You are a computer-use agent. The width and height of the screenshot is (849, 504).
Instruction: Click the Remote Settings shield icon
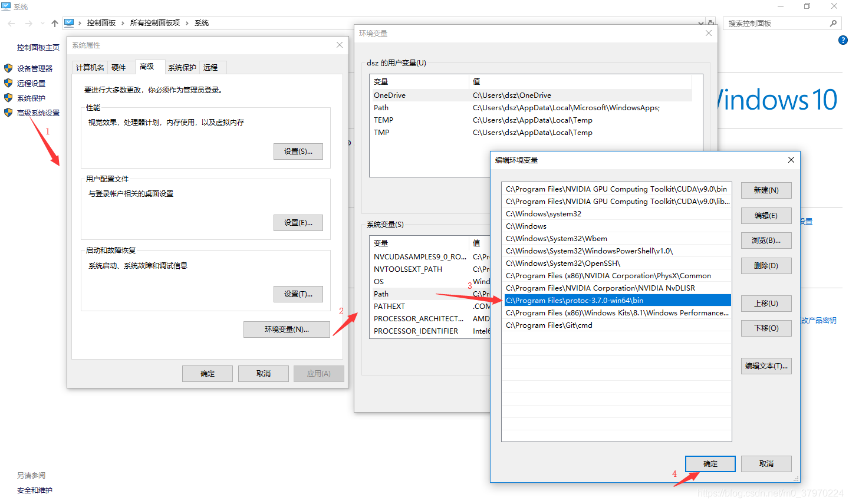(8, 83)
